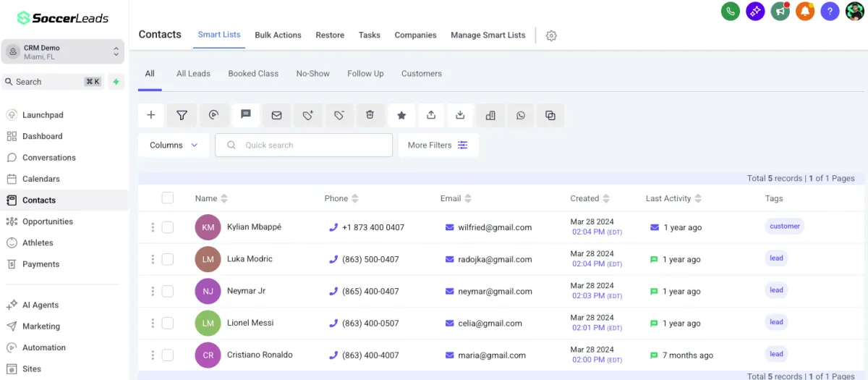Open the three-dot menu for Kylian Mbappé
This screenshot has width=868, height=380.
pyautogui.click(x=153, y=227)
